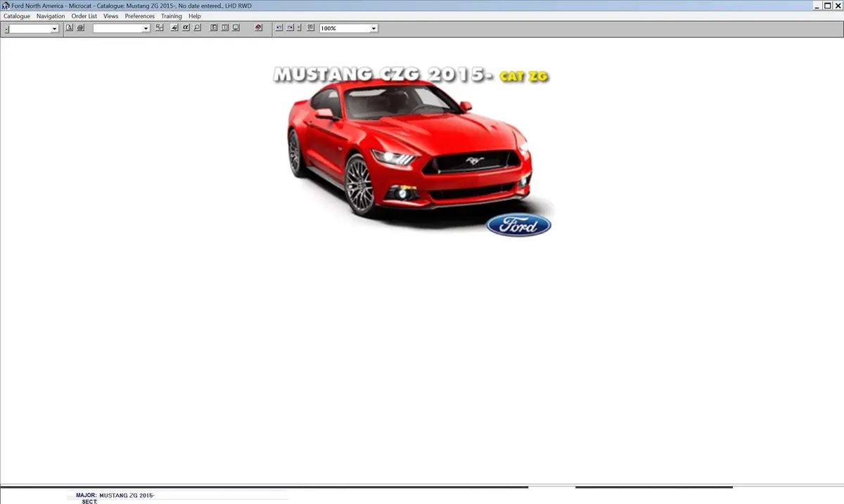This screenshot has width=844, height=504.
Task: Click the first of three view layout icons
Action: [x=214, y=28]
